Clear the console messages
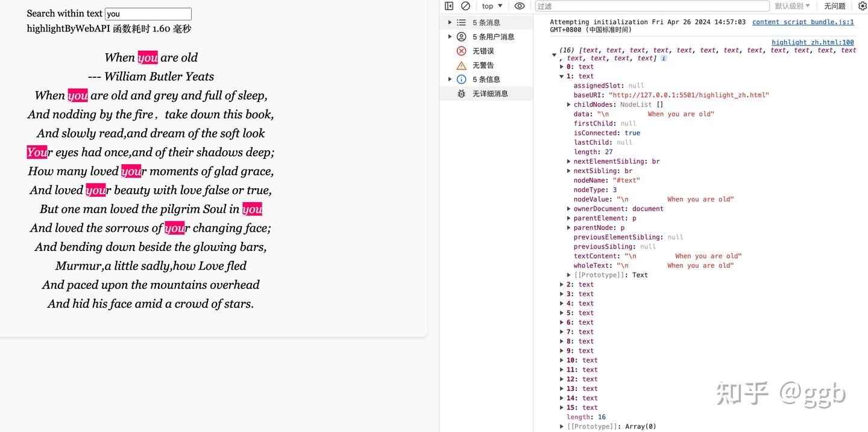Viewport: 868px width, 432px height. pyautogui.click(x=465, y=5)
